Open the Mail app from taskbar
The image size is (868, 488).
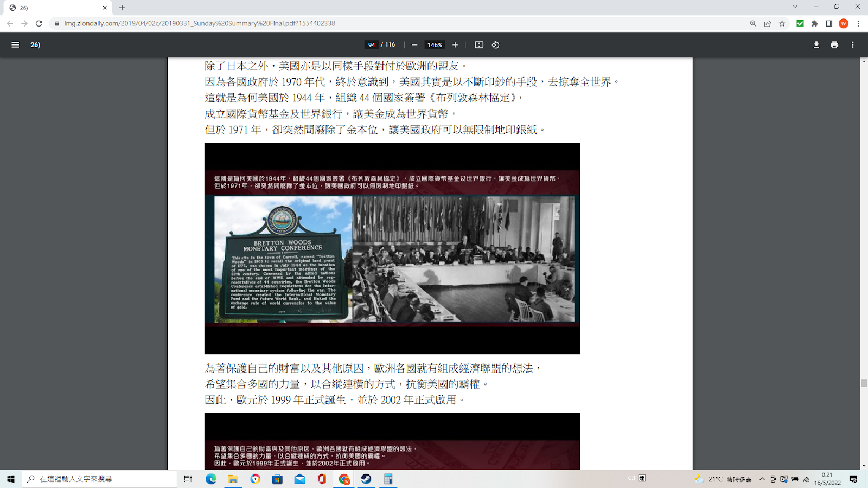pyautogui.click(x=299, y=479)
